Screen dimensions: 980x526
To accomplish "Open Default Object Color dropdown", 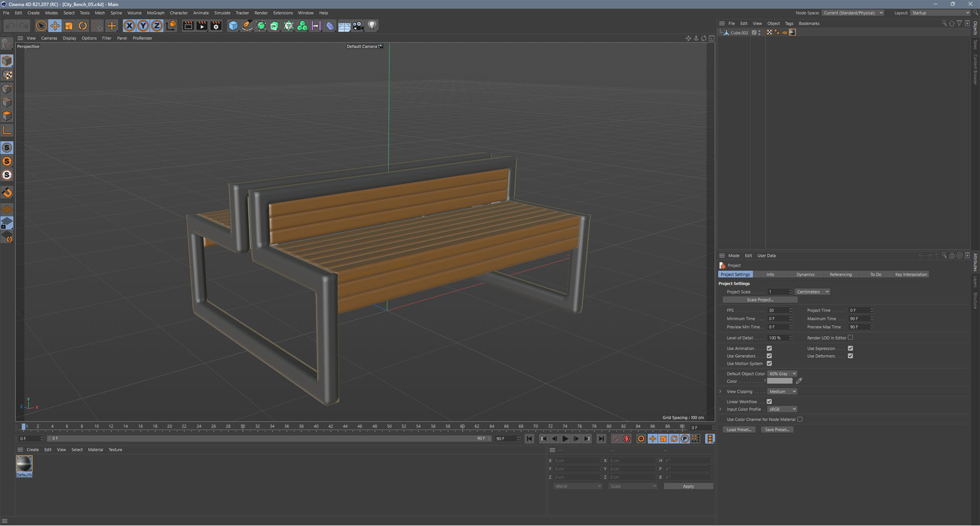I will click(x=782, y=374).
